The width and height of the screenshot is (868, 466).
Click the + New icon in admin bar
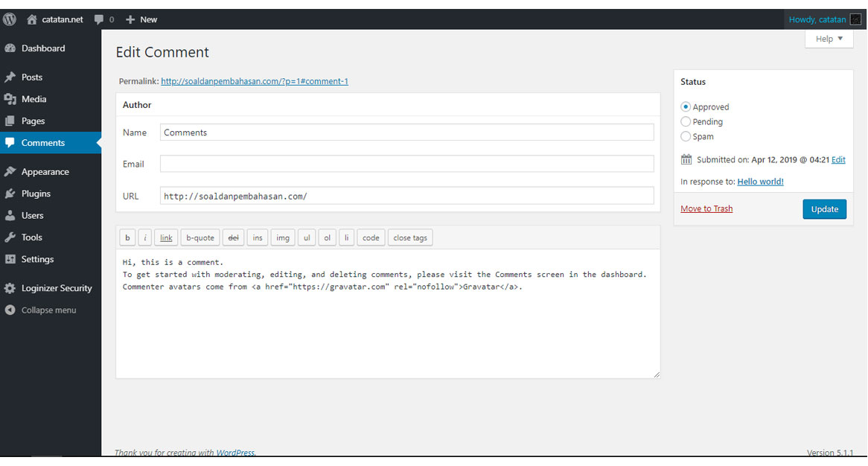tap(130, 19)
